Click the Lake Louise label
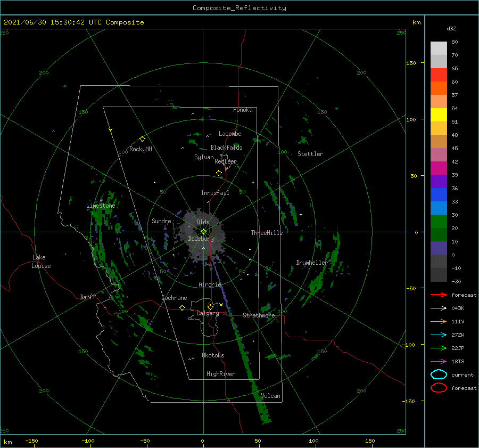The width and height of the screenshot is (479, 448). coord(41,262)
